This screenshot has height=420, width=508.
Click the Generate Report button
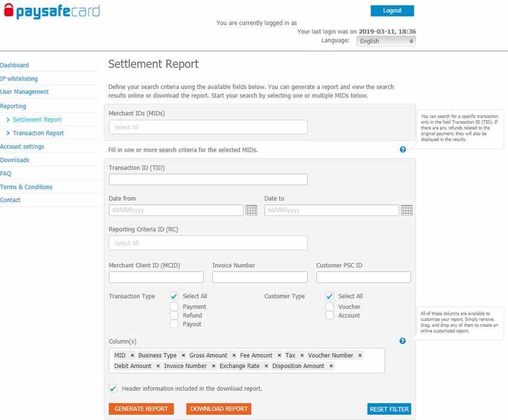coord(141,409)
